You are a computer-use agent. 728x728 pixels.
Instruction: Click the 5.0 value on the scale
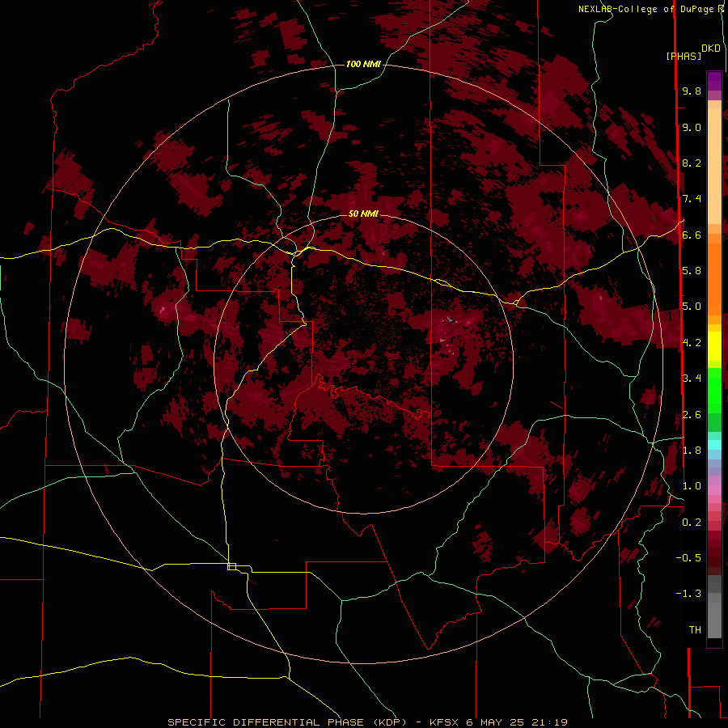click(692, 307)
